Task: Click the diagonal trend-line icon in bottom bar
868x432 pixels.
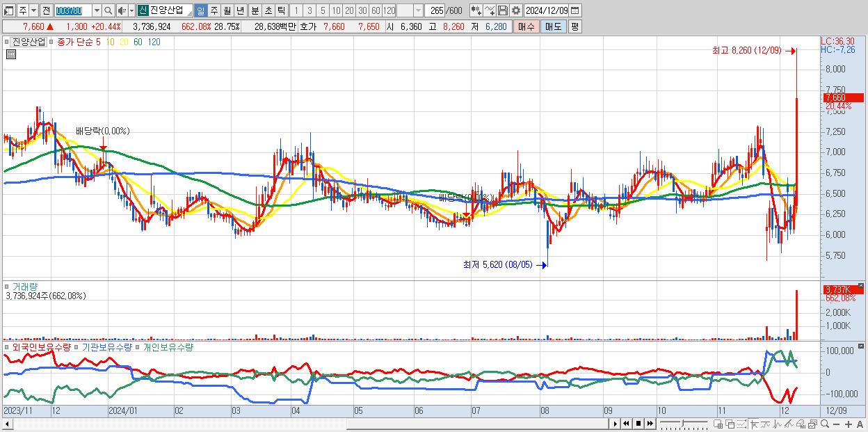Action: click(789, 424)
